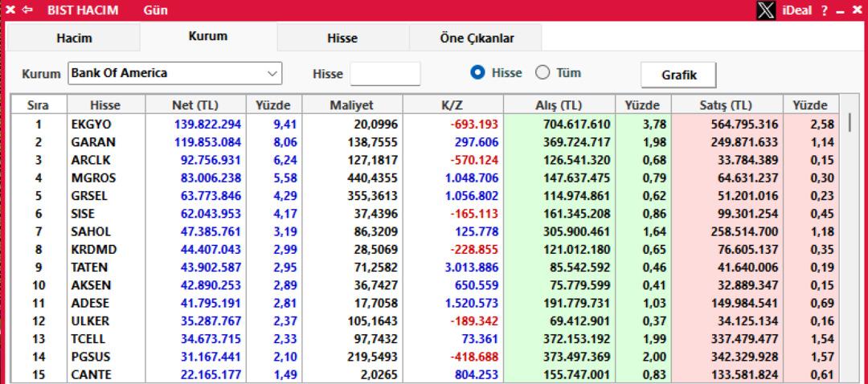Minimize the BIST HACIM window
Image resolution: width=868 pixels, height=384 pixels.
tap(840, 10)
